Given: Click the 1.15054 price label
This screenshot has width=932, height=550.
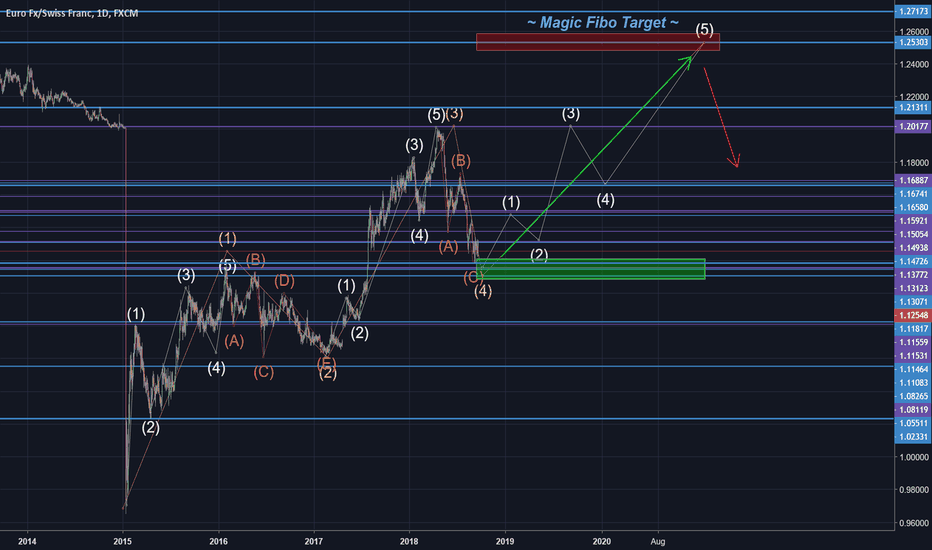Looking at the screenshot, I should click(x=912, y=234).
